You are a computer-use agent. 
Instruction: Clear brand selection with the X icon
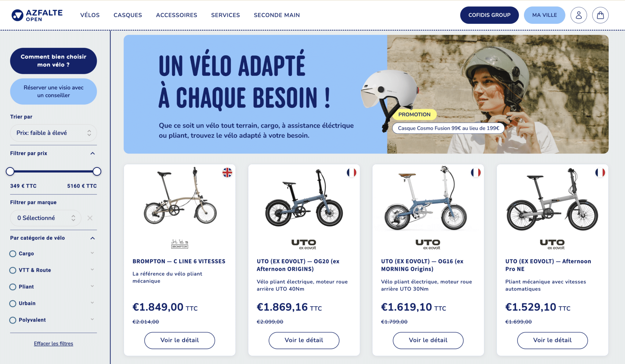tap(90, 218)
